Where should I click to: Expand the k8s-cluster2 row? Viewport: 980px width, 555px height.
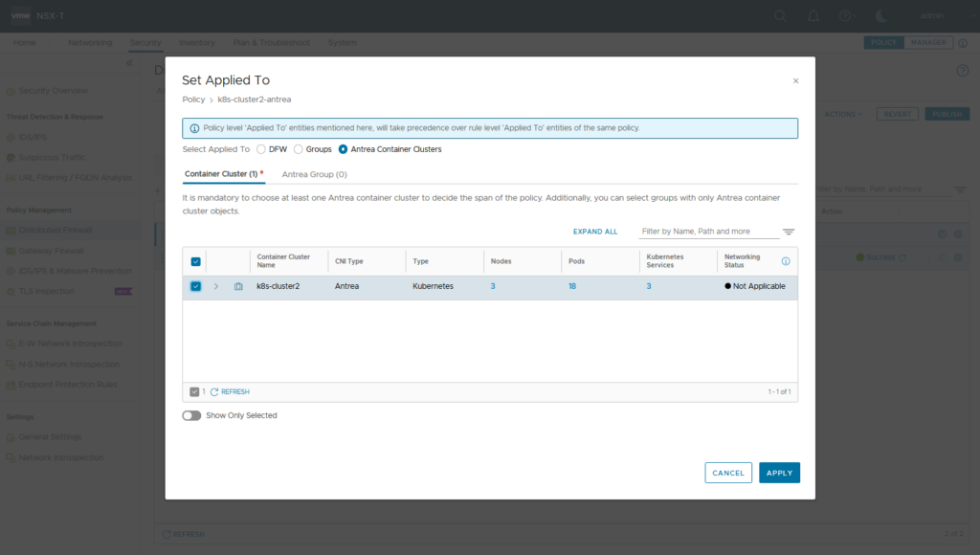[216, 286]
